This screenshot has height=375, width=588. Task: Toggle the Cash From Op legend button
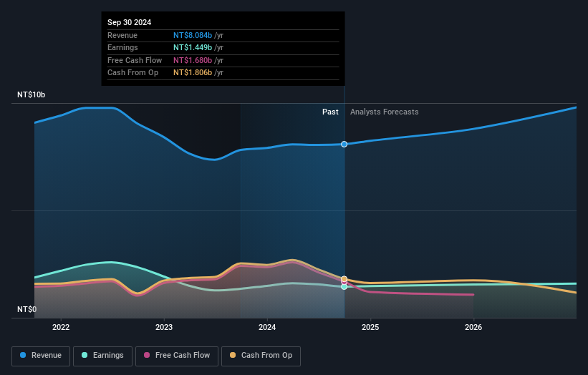[261, 356]
